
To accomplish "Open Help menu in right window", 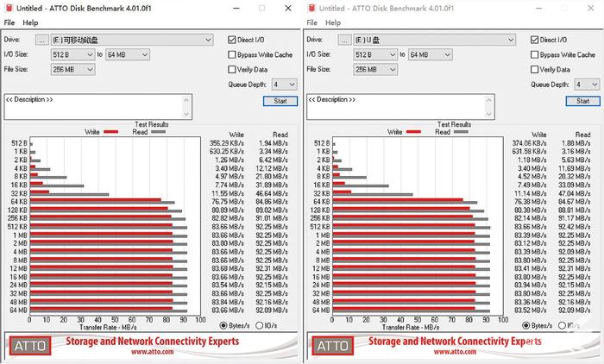I will (x=333, y=22).
